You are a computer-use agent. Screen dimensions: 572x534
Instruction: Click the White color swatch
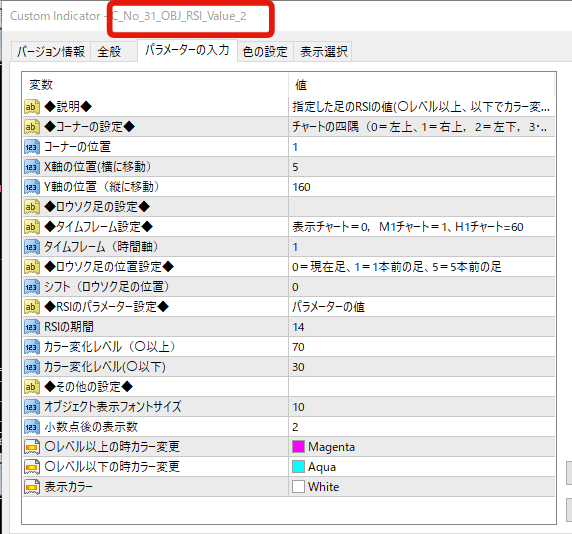click(298, 487)
